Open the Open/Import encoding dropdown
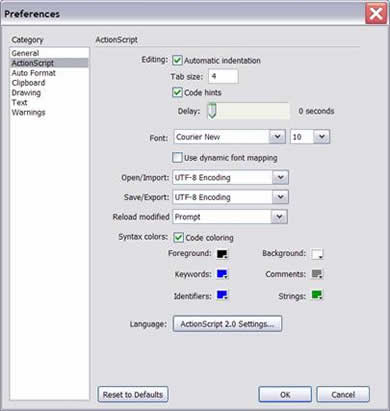Screen dimensions: 390x411 (230, 177)
